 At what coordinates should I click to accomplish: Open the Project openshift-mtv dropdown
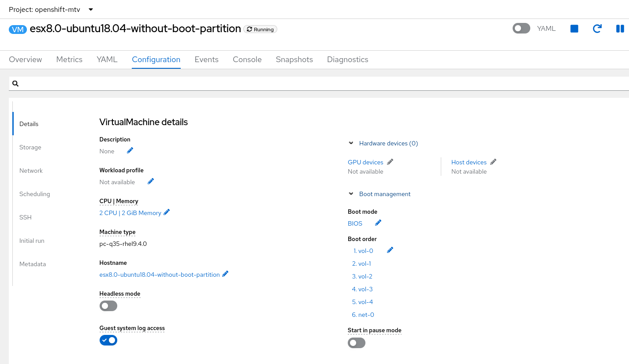tap(51, 9)
